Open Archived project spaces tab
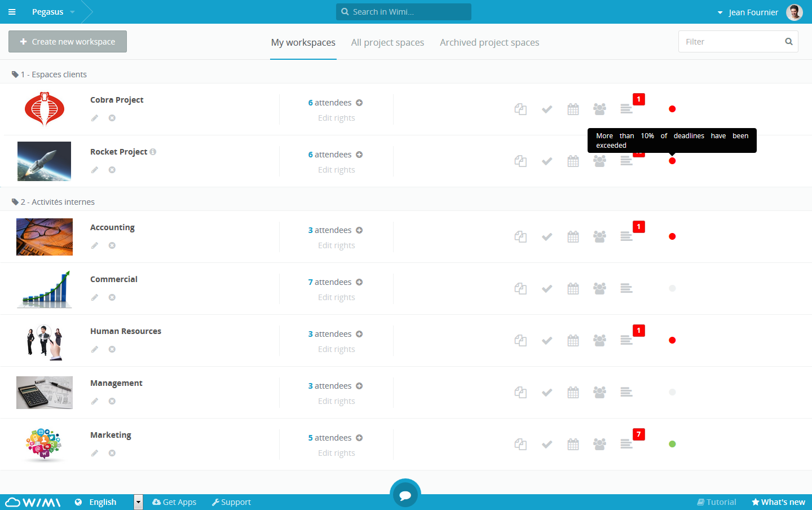The height and width of the screenshot is (510, 812). tap(489, 42)
